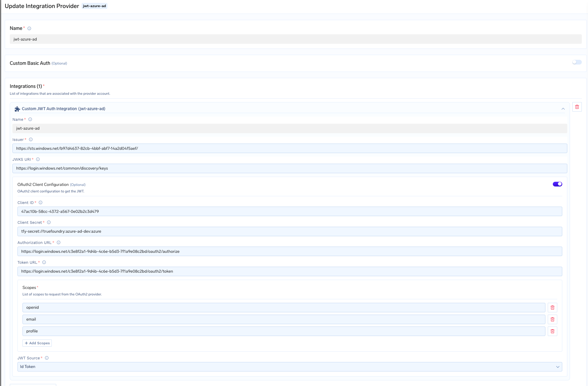Click the info icon next to Client Secret
The width and height of the screenshot is (588, 386).
[49, 223]
